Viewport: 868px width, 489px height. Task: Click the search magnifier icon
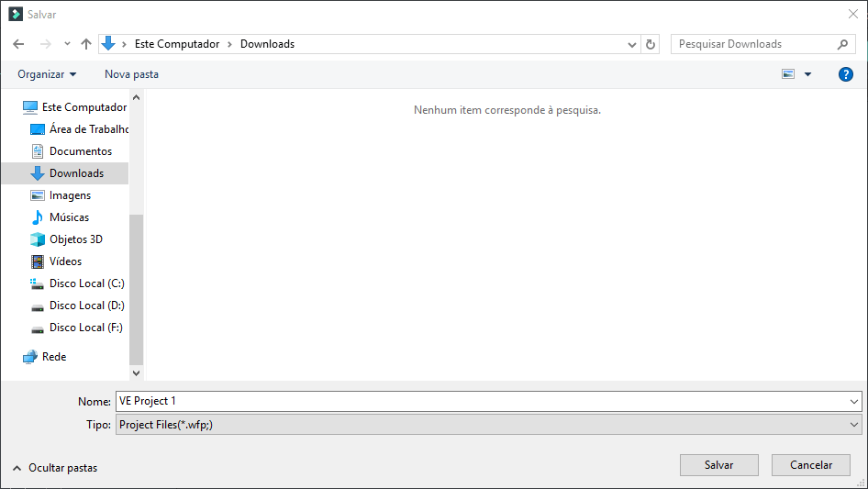point(842,44)
